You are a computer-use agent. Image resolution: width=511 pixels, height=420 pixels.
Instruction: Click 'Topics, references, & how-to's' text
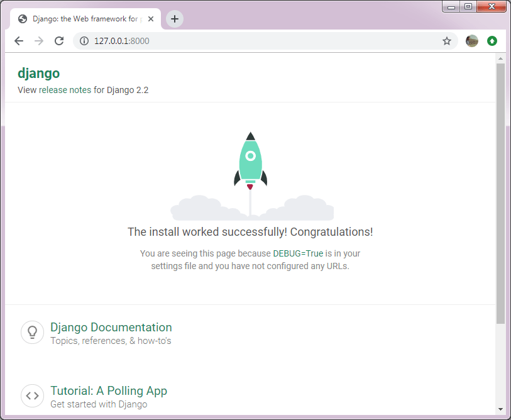click(111, 341)
